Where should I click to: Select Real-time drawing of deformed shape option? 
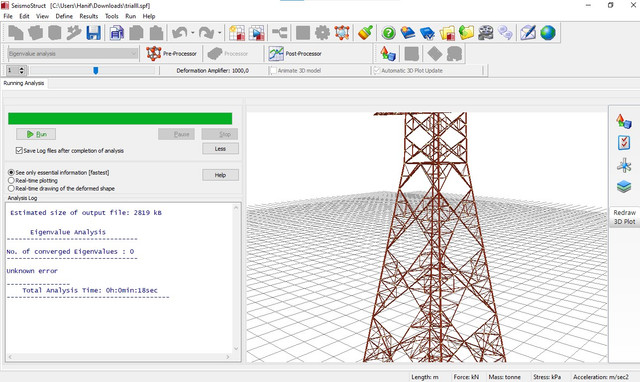tap(11, 189)
